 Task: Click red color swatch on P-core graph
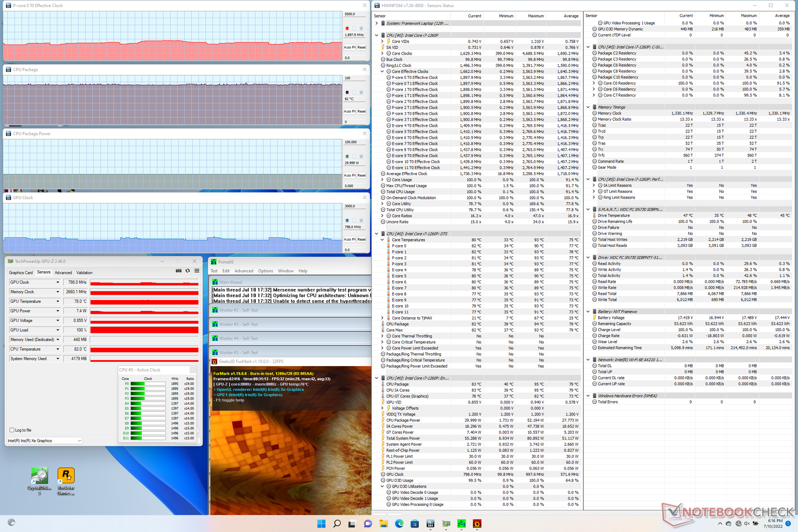click(347, 28)
